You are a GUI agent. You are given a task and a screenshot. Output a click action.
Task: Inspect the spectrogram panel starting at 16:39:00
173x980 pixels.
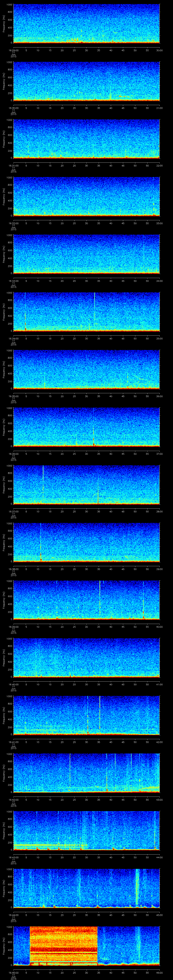pos(86,600)
